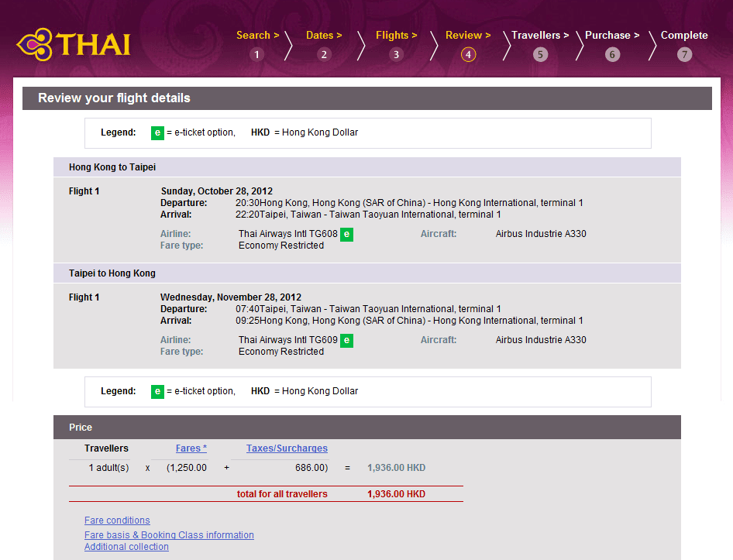Click the e-ticket icon beside flight TG608
This screenshot has height=560, width=733.
coord(347,234)
